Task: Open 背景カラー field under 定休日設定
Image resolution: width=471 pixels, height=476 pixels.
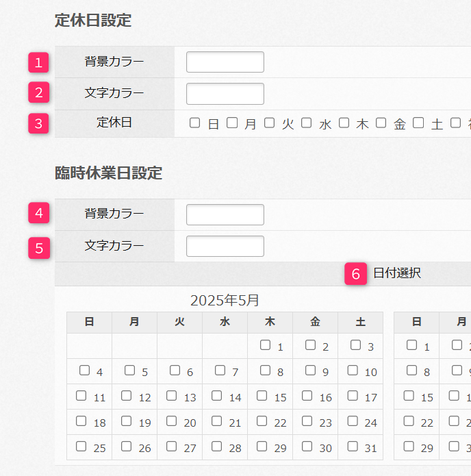Action: [225, 62]
